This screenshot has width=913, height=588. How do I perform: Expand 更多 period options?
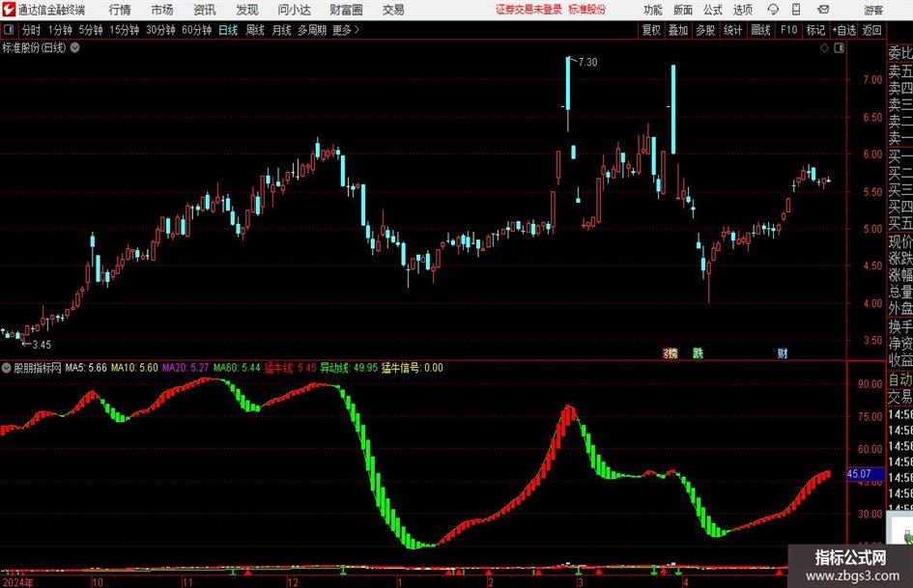click(346, 30)
